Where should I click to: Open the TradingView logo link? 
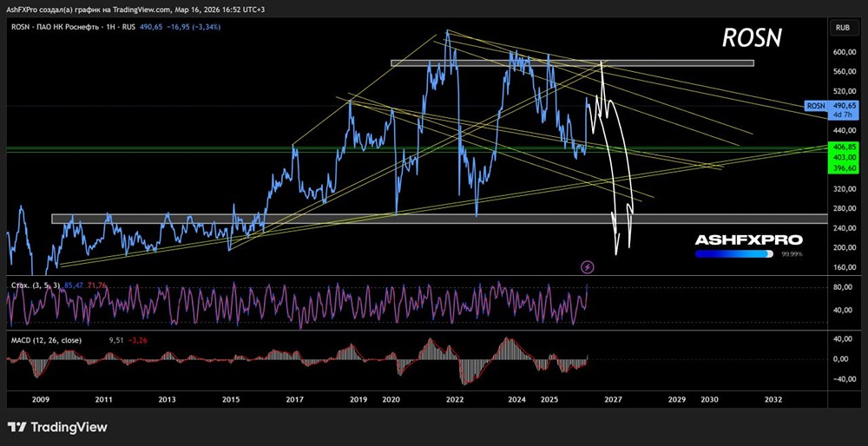click(x=57, y=427)
